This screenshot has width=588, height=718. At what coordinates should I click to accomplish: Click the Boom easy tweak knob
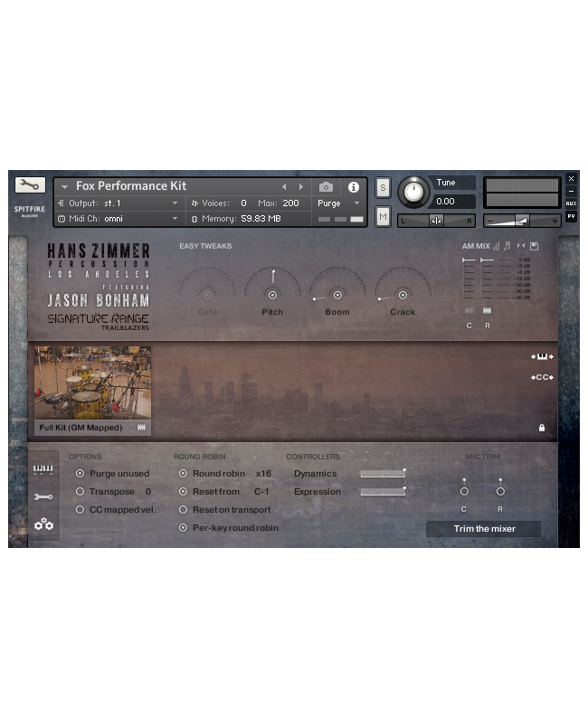tap(337, 295)
